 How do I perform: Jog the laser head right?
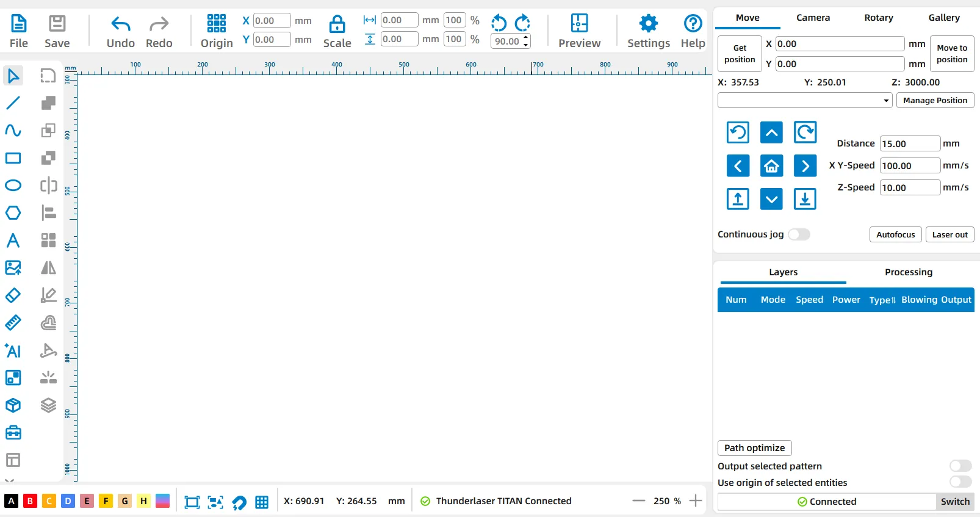pyautogui.click(x=805, y=165)
